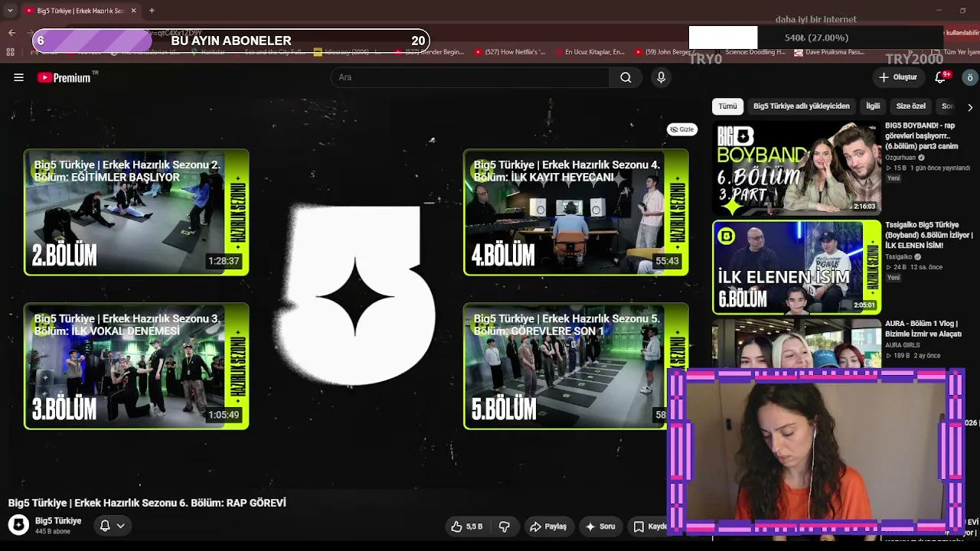980x551 pixels.
Task: Open the YouTube guide hamburger menu
Action: click(x=19, y=77)
